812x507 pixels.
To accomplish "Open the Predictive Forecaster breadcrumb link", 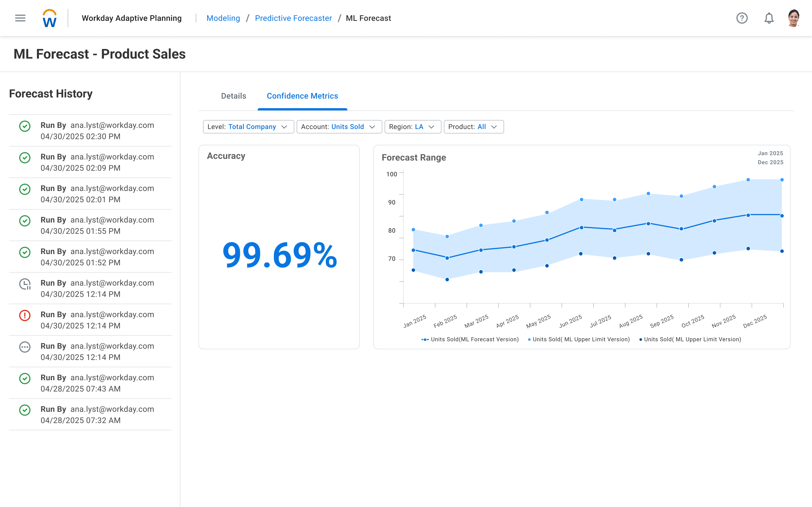I will 293,18.
